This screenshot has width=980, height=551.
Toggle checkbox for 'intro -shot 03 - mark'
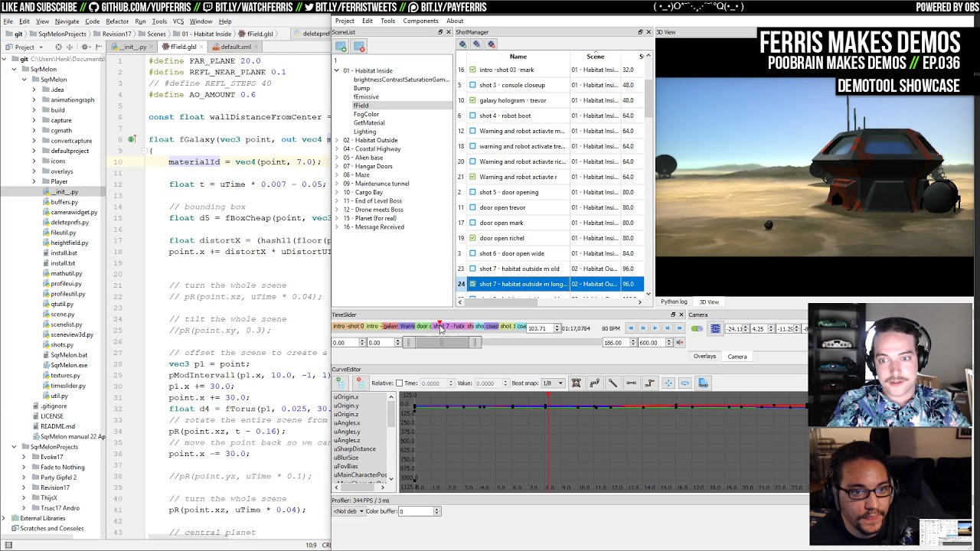tap(472, 70)
